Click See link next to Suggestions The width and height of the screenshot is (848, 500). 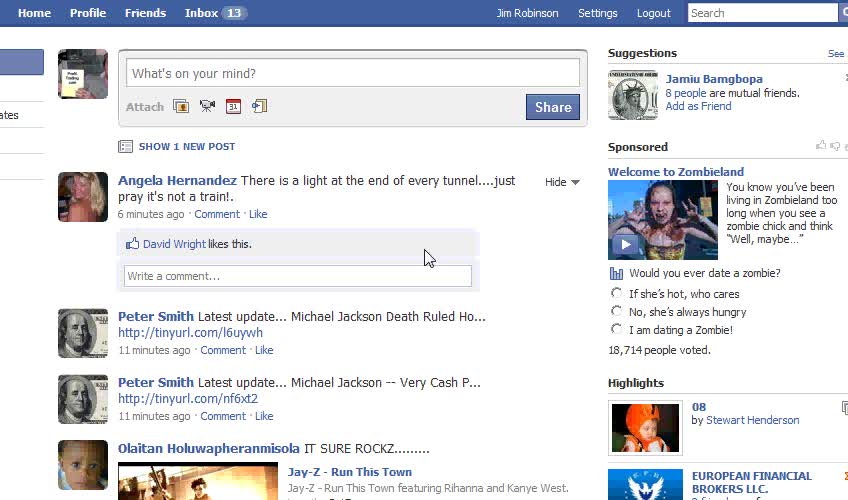tap(836, 54)
